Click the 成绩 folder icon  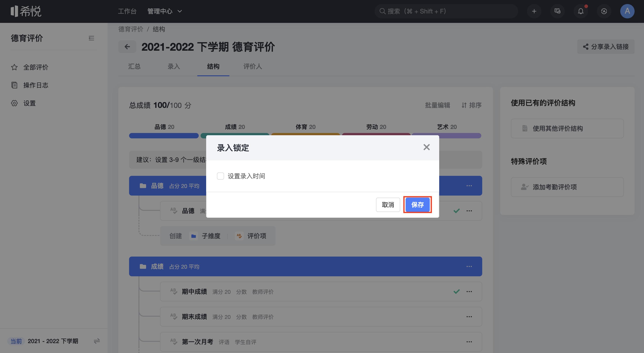click(x=143, y=266)
